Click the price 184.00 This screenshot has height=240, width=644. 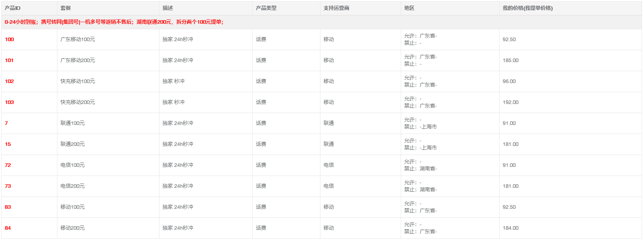coord(511,228)
